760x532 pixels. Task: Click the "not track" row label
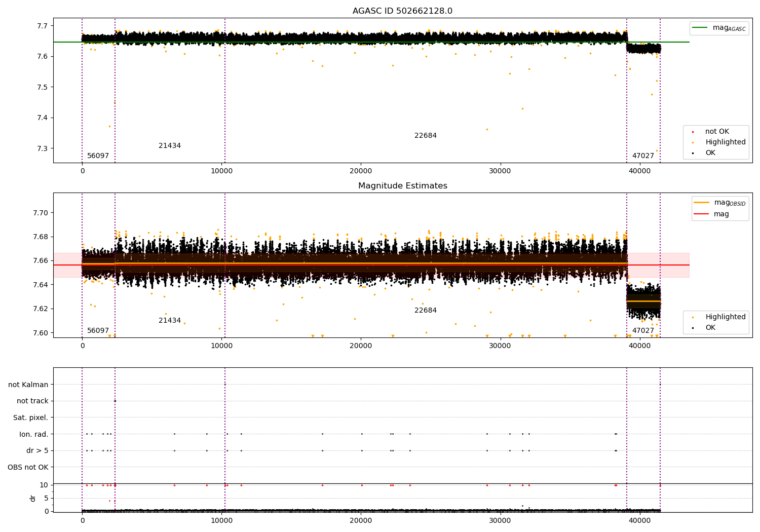(x=32, y=401)
